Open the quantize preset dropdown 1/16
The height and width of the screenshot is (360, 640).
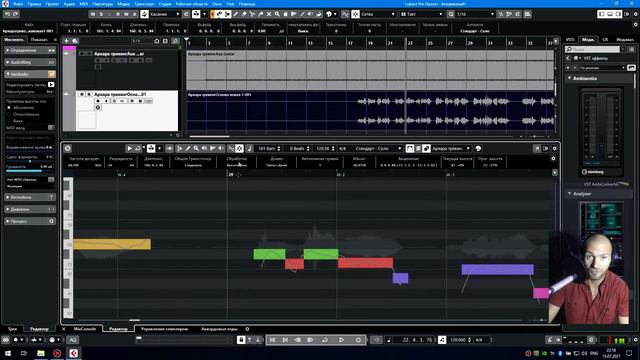[x=476, y=14]
